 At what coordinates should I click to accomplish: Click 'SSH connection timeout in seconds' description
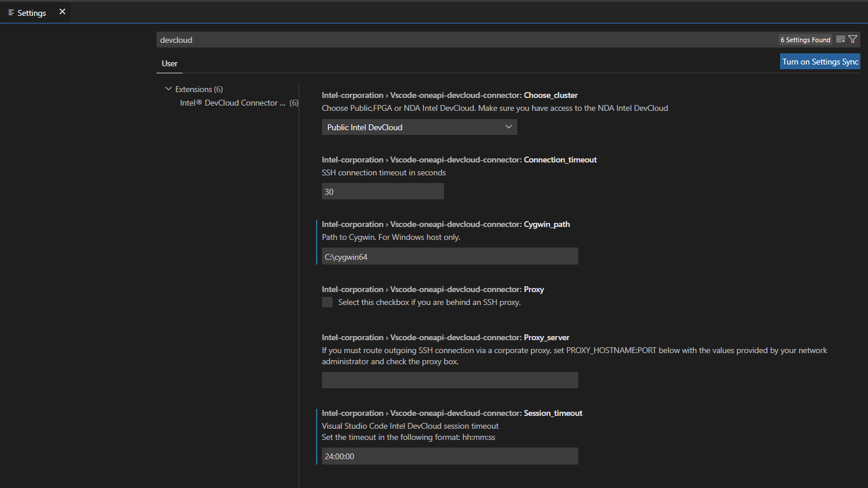click(384, 172)
